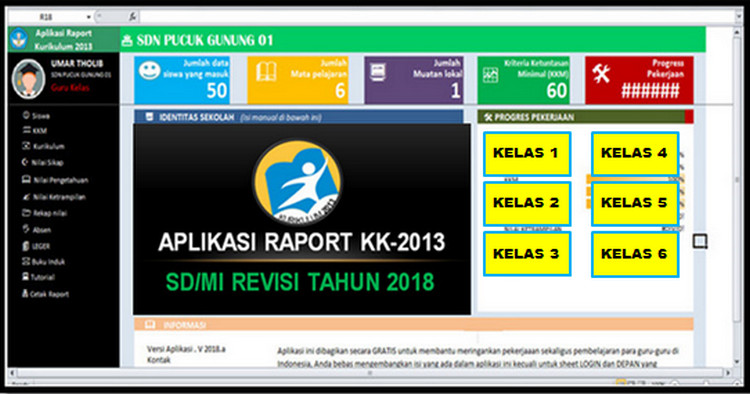The width and height of the screenshot is (750, 394).
Task: Click the 'SD/MI REVISI TAHUN 2018' text
Action: pos(300,282)
